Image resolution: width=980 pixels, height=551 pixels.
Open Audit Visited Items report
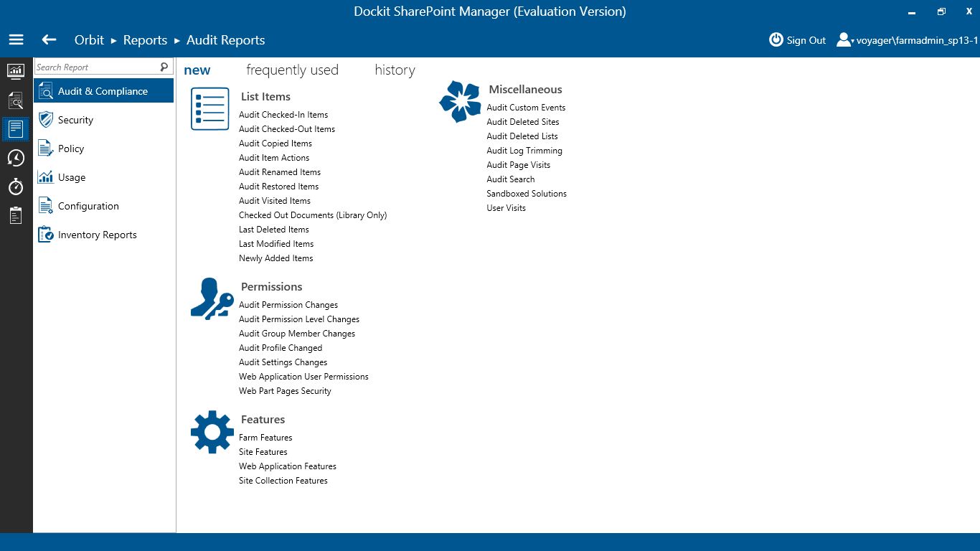click(x=275, y=201)
